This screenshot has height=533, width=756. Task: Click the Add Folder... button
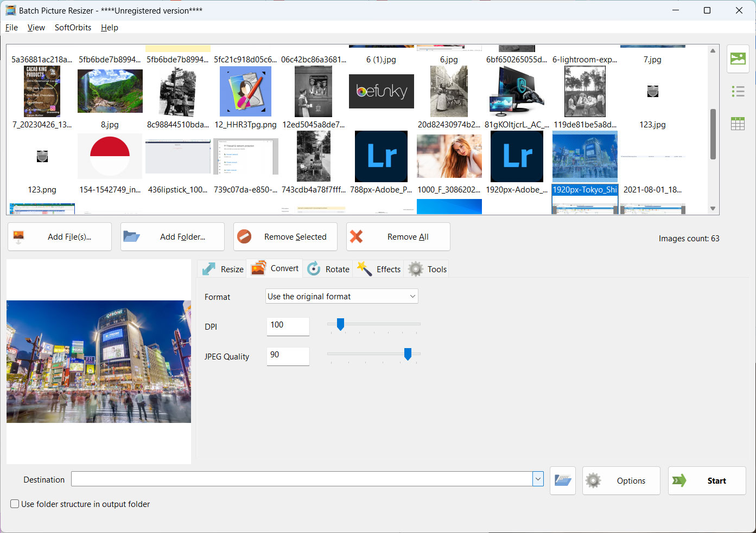tap(173, 236)
